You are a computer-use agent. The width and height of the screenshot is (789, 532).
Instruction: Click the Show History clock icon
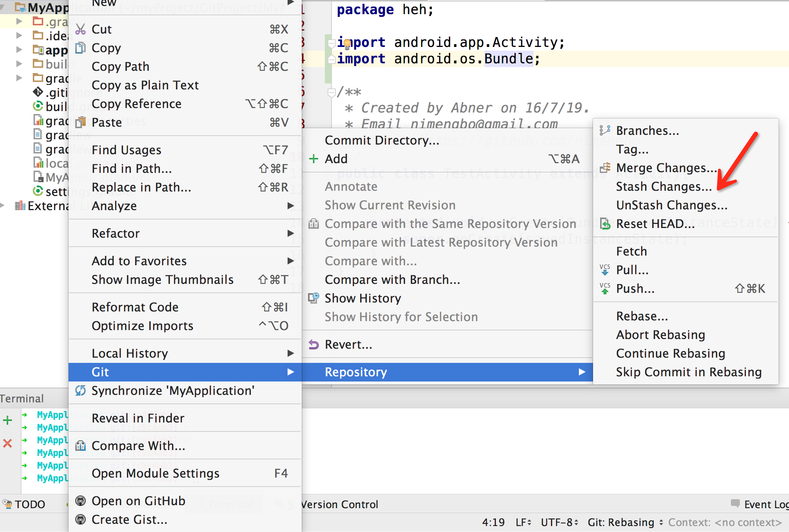point(314,298)
